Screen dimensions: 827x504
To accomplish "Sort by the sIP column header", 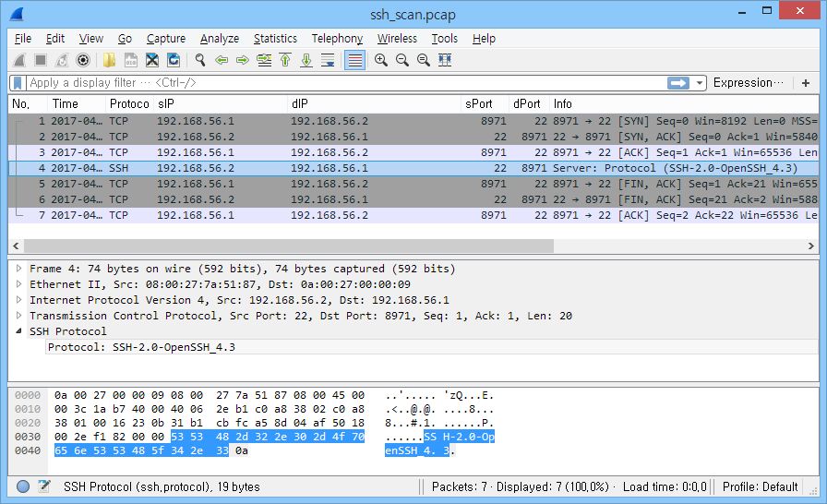I will [x=221, y=104].
